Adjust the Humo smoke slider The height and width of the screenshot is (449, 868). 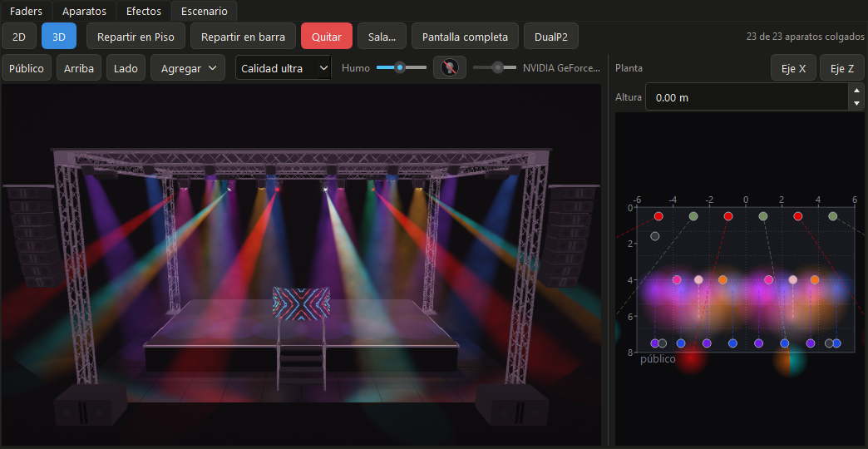[x=402, y=67]
